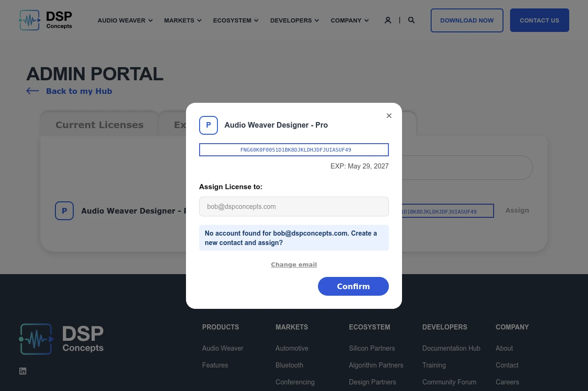Click the 'Audio Weaver Designer - Pro' dialog title

click(276, 125)
